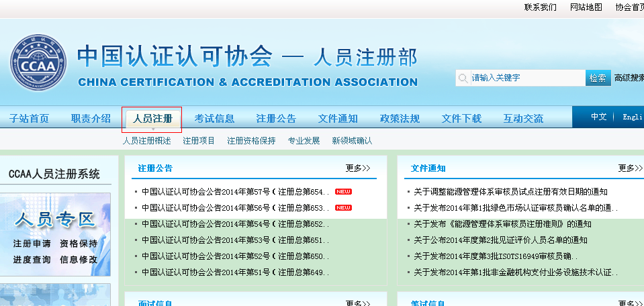Click the NEW badge beside 第56号 announcement
This screenshot has width=644, height=306.
(343, 207)
